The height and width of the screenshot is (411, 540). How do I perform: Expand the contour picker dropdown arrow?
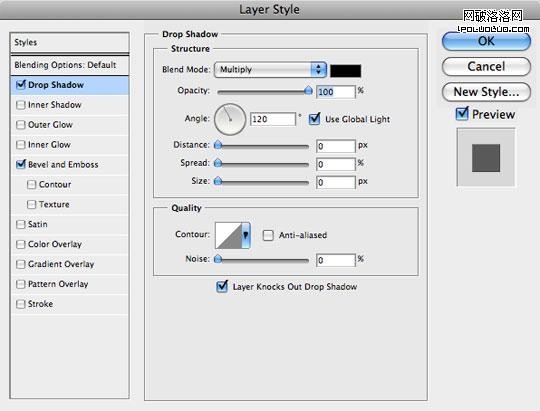coord(246,235)
